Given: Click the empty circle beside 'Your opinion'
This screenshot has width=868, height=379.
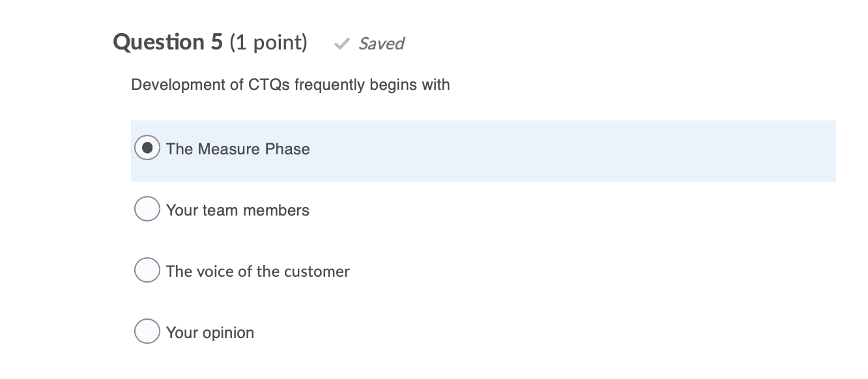Looking at the screenshot, I should pyautogui.click(x=147, y=331).
